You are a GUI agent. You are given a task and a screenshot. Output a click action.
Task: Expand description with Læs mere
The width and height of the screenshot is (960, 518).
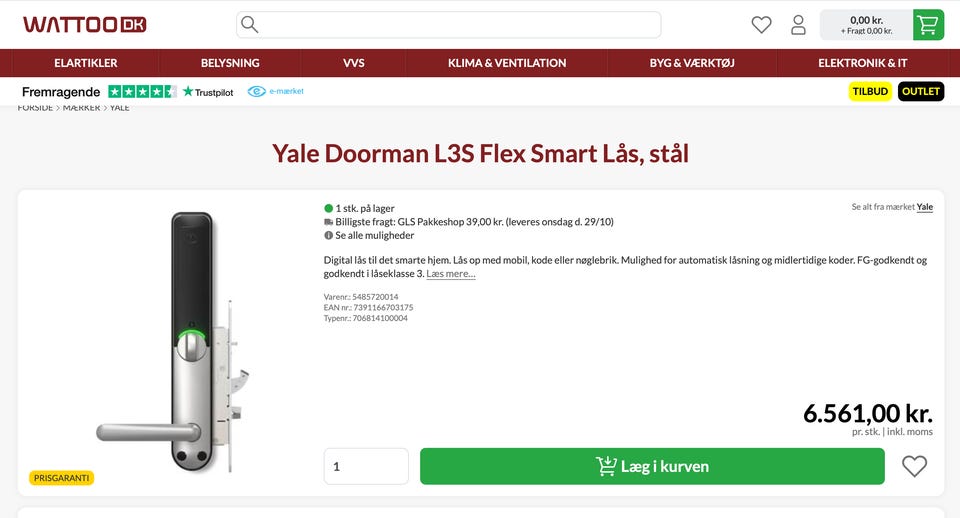pos(451,274)
